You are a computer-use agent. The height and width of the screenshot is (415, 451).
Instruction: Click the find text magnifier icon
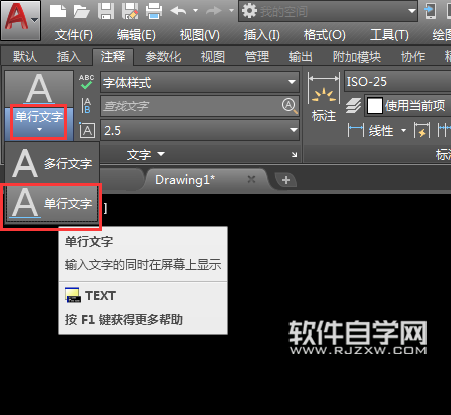coord(289,106)
